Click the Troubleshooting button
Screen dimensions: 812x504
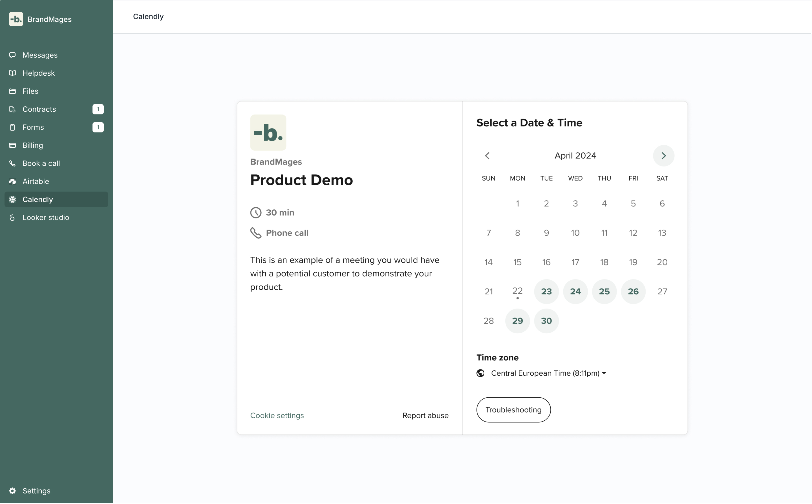[513, 410]
